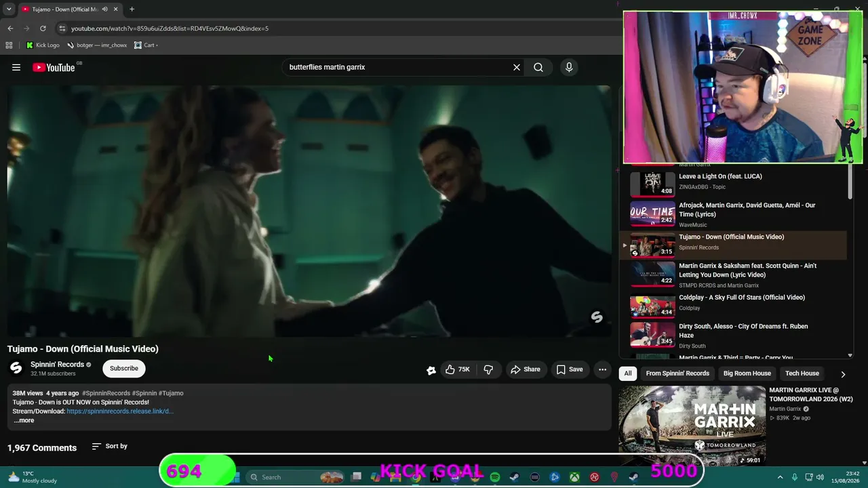868x488 pixels.
Task: Subscribe to Spinnin' Records
Action: pyautogui.click(x=124, y=368)
